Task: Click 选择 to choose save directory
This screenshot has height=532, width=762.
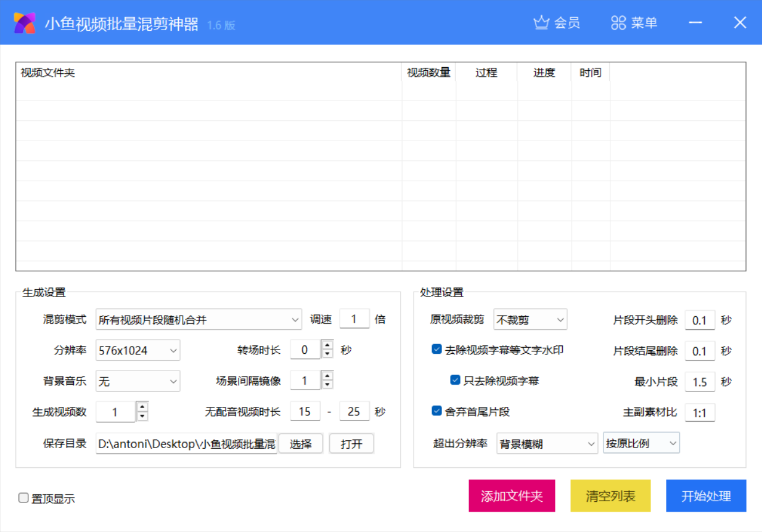Action: [x=301, y=443]
